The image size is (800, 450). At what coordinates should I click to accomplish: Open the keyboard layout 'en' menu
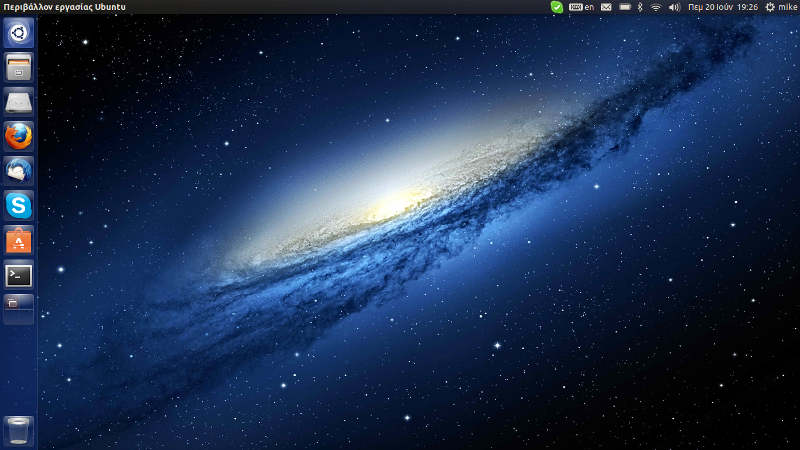[x=582, y=7]
